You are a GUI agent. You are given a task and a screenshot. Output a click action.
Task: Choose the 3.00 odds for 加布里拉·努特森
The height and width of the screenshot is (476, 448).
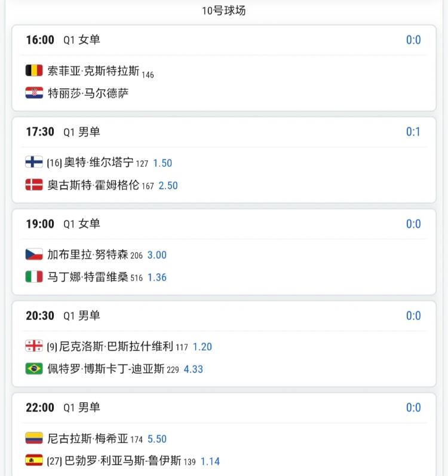click(x=157, y=255)
